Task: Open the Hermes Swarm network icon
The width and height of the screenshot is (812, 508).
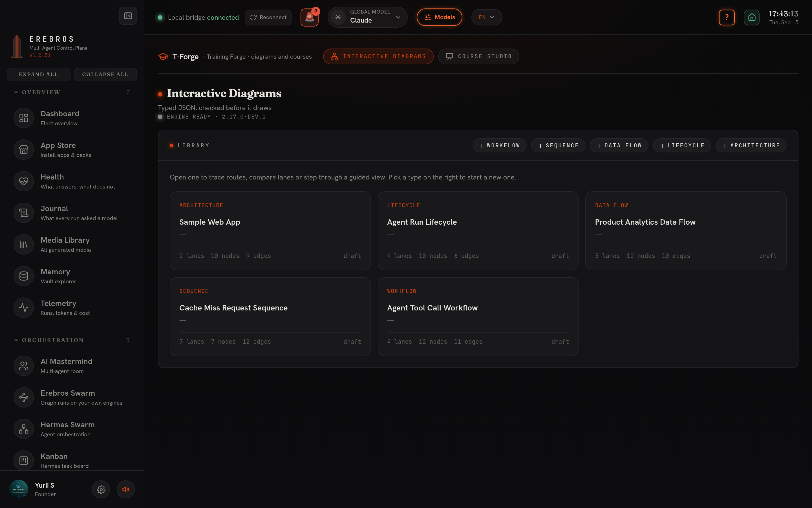Action: point(23,429)
